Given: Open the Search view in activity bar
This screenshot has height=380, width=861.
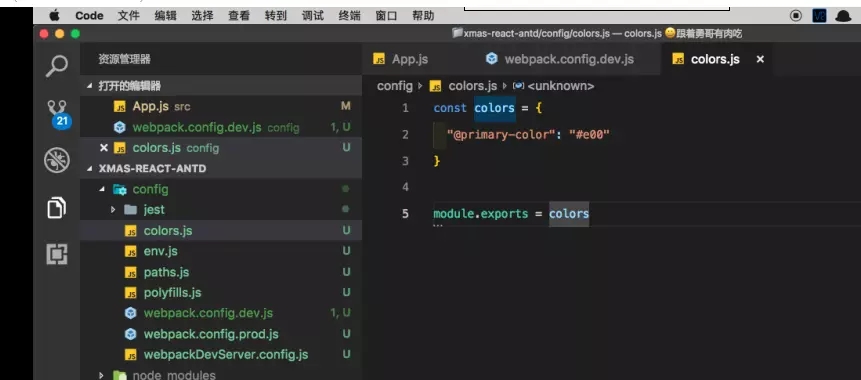Looking at the screenshot, I should 57,66.
